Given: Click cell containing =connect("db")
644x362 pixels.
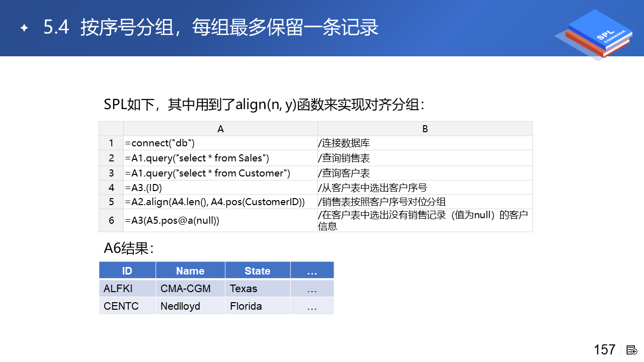Looking at the screenshot, I should coord(220,143).
